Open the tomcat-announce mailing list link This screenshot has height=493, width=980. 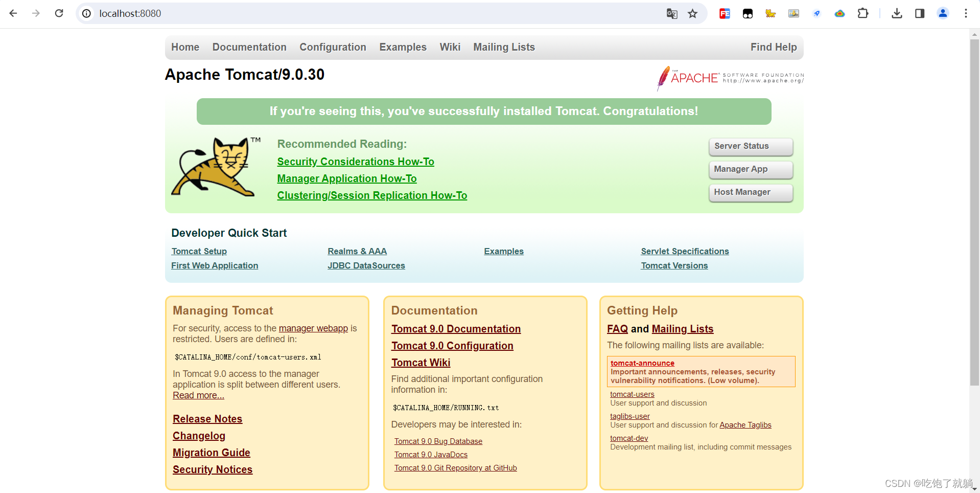642,363
